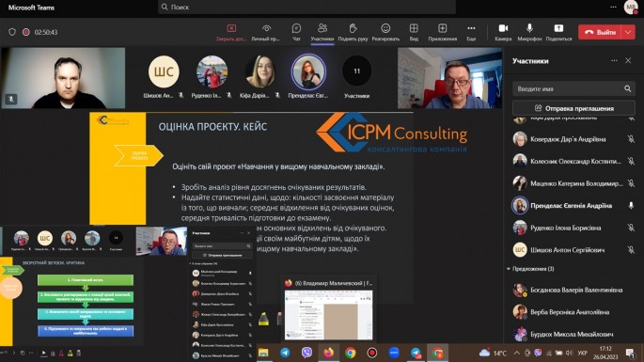Click Пренделас Євг... highlighted avatar
Screen dimensions: 644x362
pyautogui.click(x=308, y=71)
